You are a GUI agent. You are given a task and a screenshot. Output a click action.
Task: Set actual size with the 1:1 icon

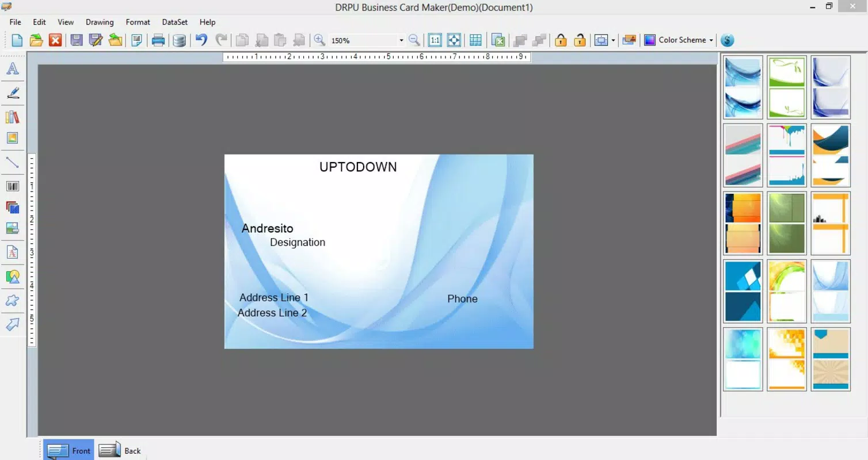[x=435, y=40]
